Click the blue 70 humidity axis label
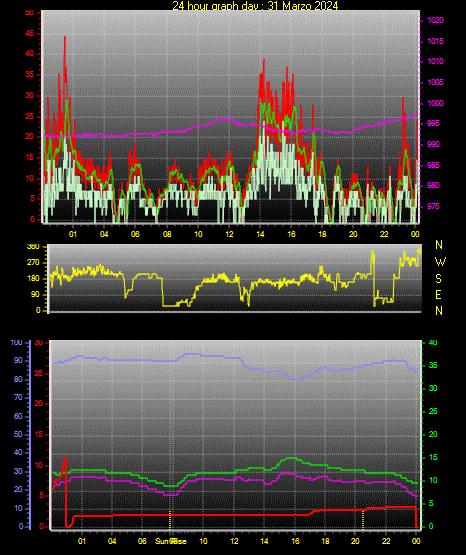This screenshot has width=466, height=555. tap(18, 397)
